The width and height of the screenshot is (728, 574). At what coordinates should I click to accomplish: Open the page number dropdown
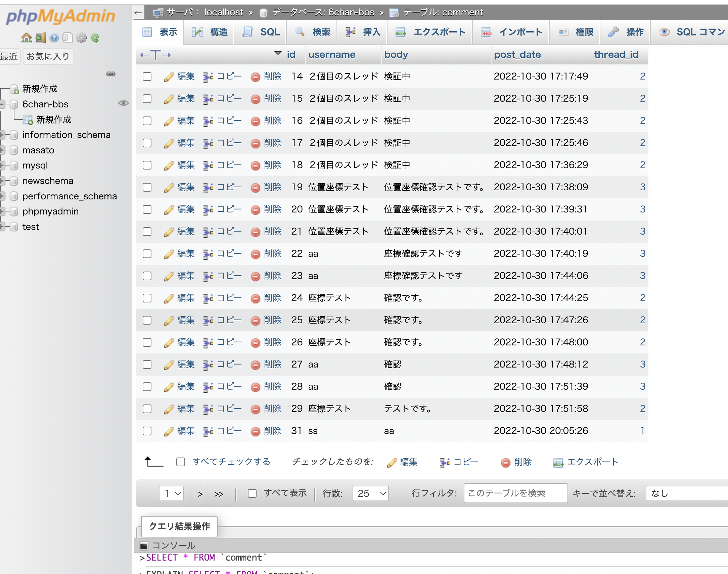(171, 493)
